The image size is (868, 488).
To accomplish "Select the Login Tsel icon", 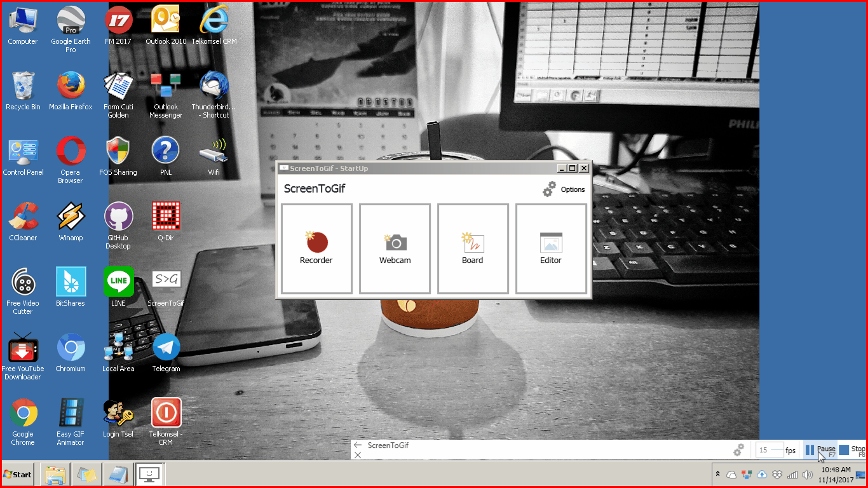I will click(x=118, y=419).
